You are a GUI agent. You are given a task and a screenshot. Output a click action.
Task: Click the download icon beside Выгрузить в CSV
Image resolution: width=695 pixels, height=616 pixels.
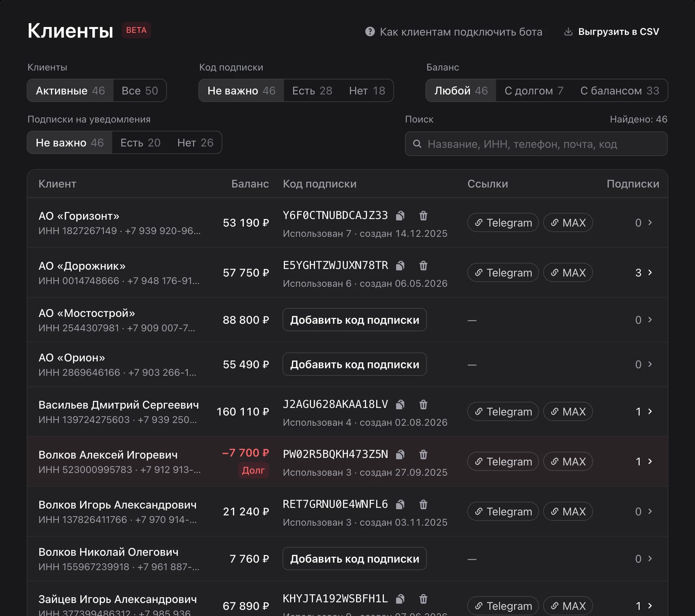568,32
